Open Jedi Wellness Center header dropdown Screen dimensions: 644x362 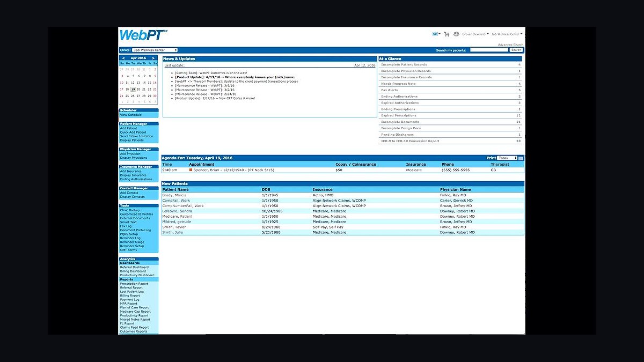pyautogui.click(x=507, y=34)
